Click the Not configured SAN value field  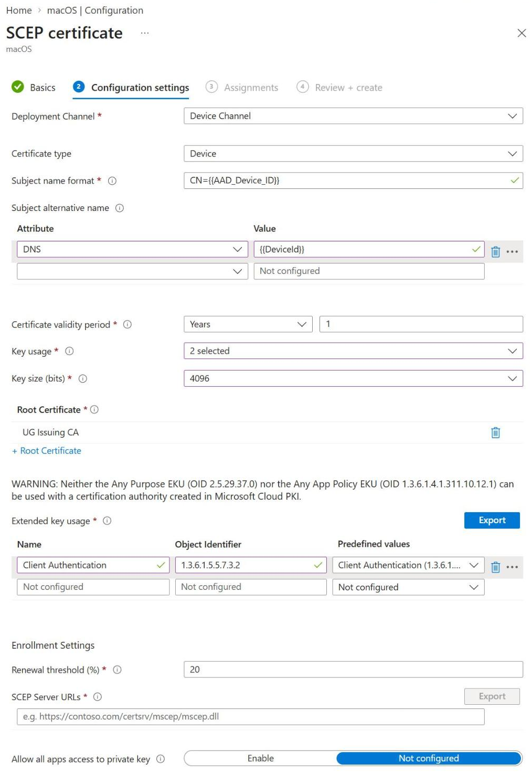(369, 271)
